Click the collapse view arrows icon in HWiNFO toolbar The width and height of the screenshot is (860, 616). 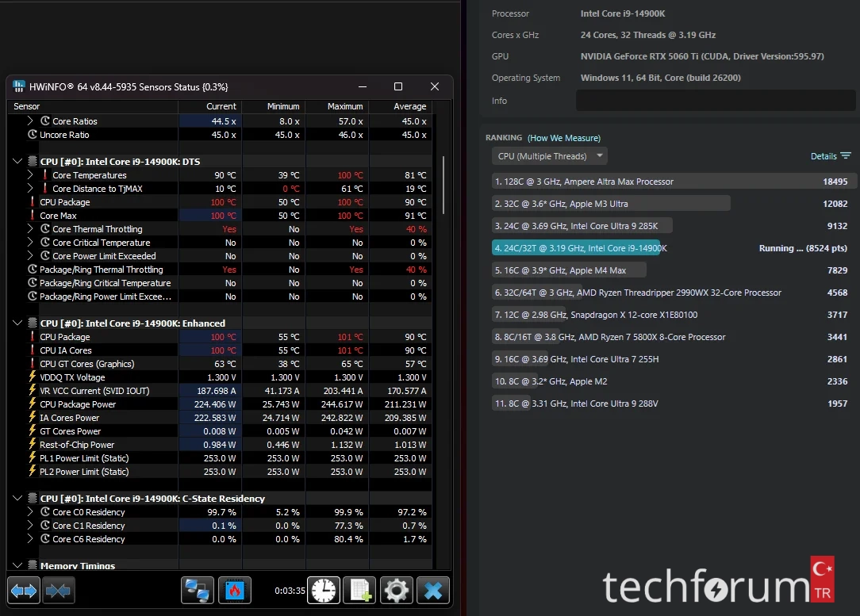(x=58, y=591)
